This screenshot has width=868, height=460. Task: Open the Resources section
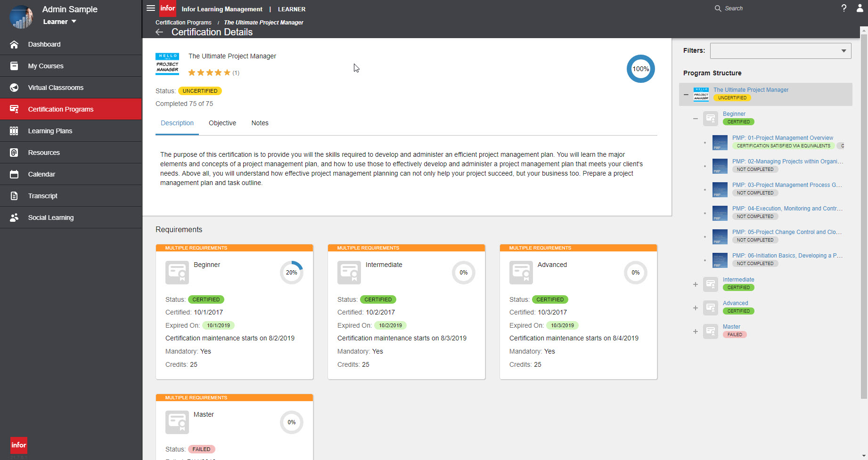(44, 152)
